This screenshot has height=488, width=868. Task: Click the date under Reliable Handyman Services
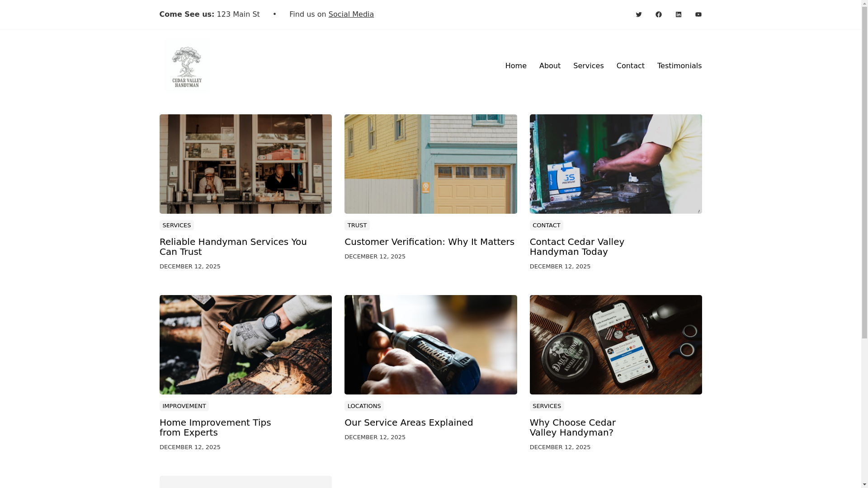click(x=190, y=267)
